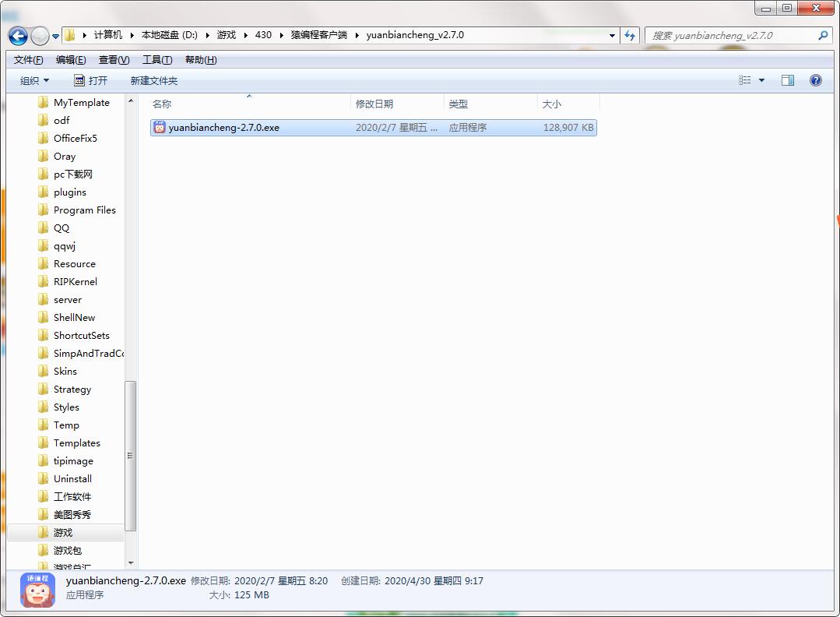
Task: Open the 组织 dropdown menu
Action: click(x=34, y=80)
